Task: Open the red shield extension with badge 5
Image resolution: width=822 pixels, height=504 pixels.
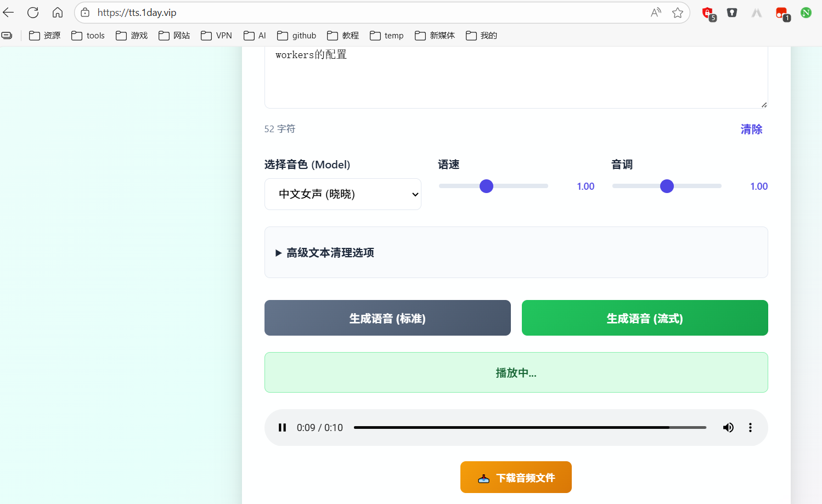Action: click(708, 14)
